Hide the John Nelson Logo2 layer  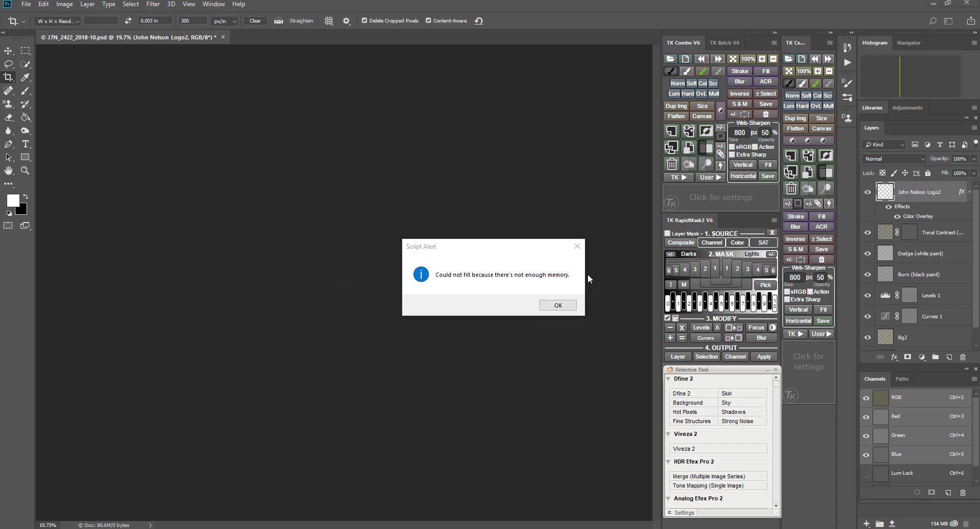[867, 192]
